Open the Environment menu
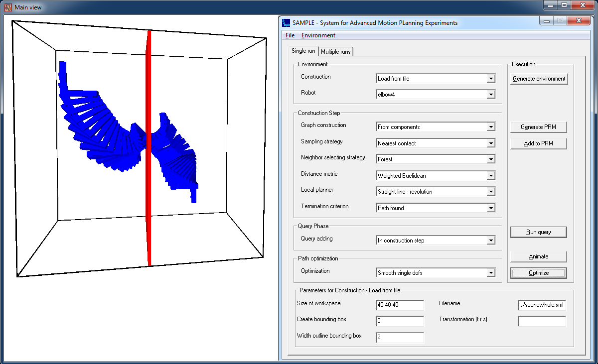This screenshot has width=598, height=364. [x=318, y=35]
